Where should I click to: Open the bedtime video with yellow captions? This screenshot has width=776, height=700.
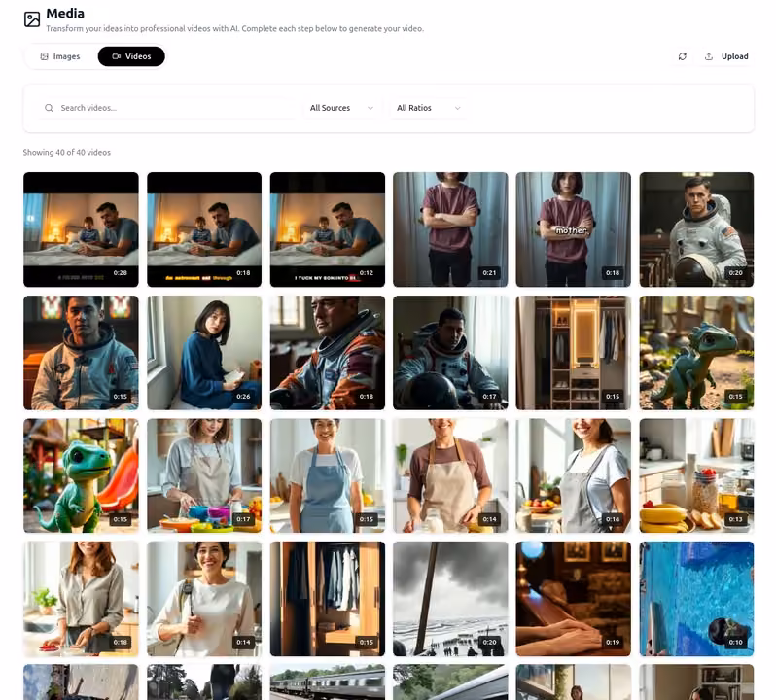(204, 229)
